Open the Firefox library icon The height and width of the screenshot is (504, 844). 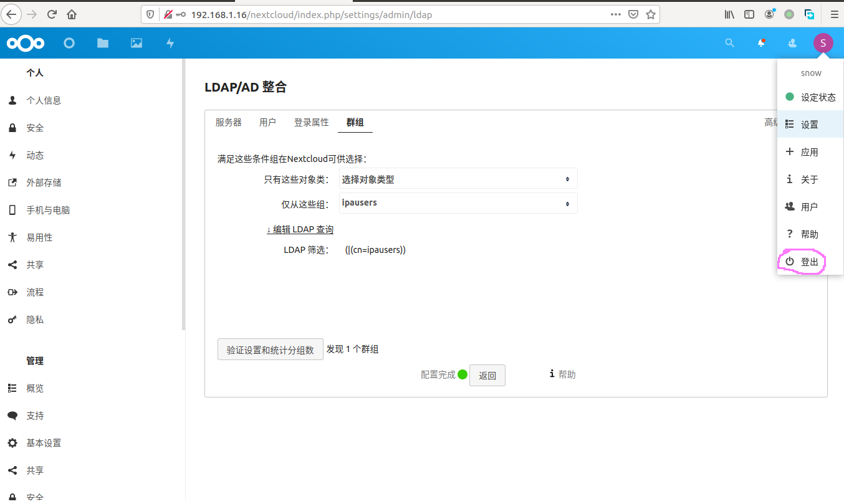(729, 14)
